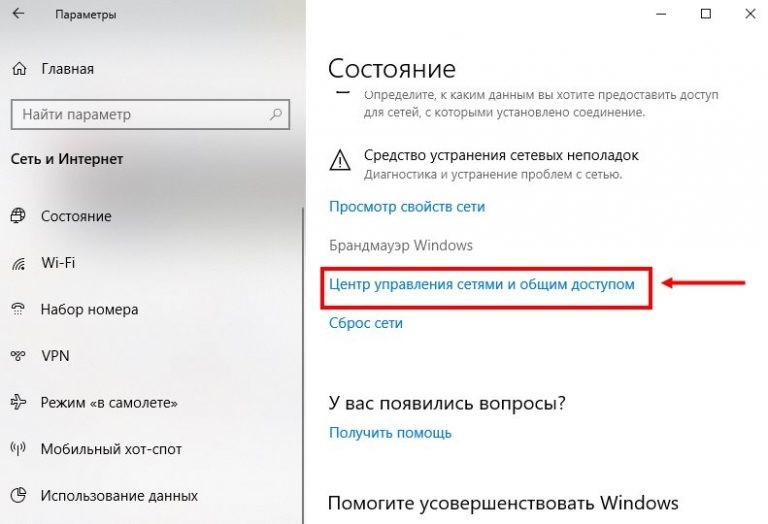Click the Wi-Fi signal icon
Image resolution: width=768 pixels, height=524 pixels.
click(19, 263)
